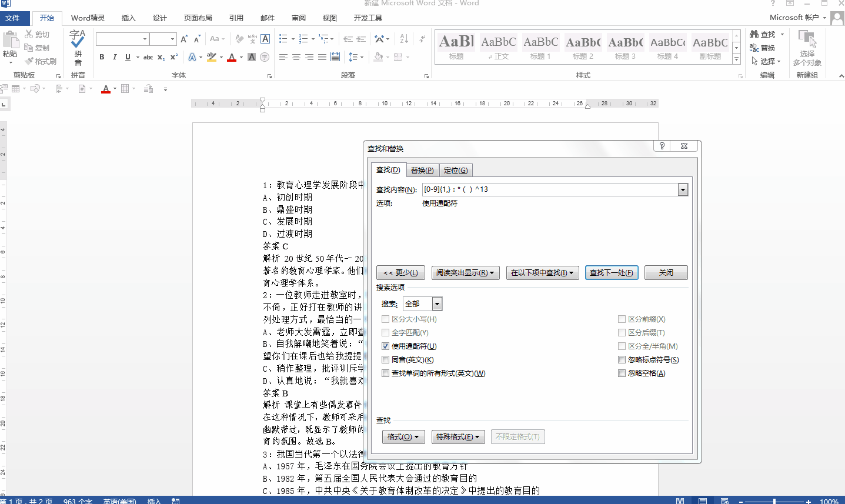
Task: Open the 阅读突出显示(R) dropdown button
Action: pos(465,273)
